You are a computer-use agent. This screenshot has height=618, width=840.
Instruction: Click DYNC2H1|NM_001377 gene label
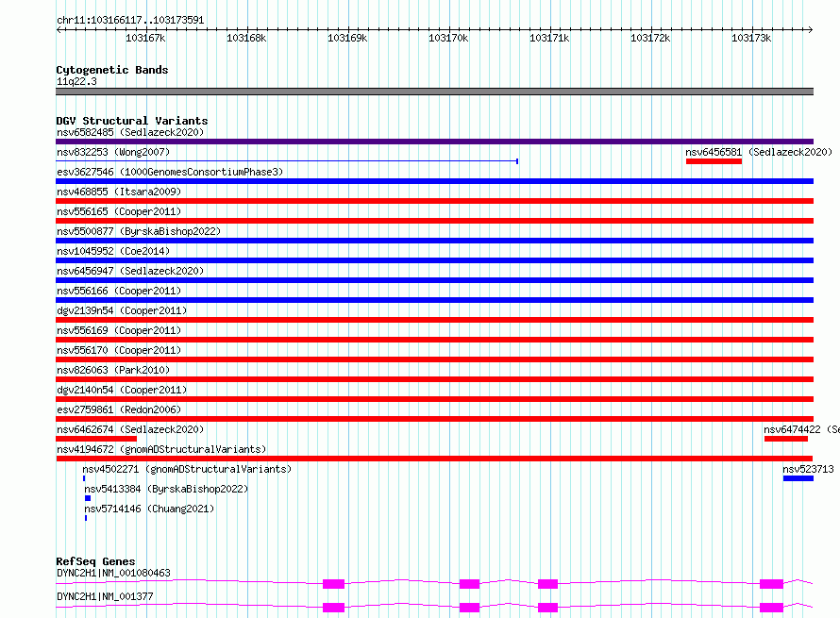click(105, 596)
